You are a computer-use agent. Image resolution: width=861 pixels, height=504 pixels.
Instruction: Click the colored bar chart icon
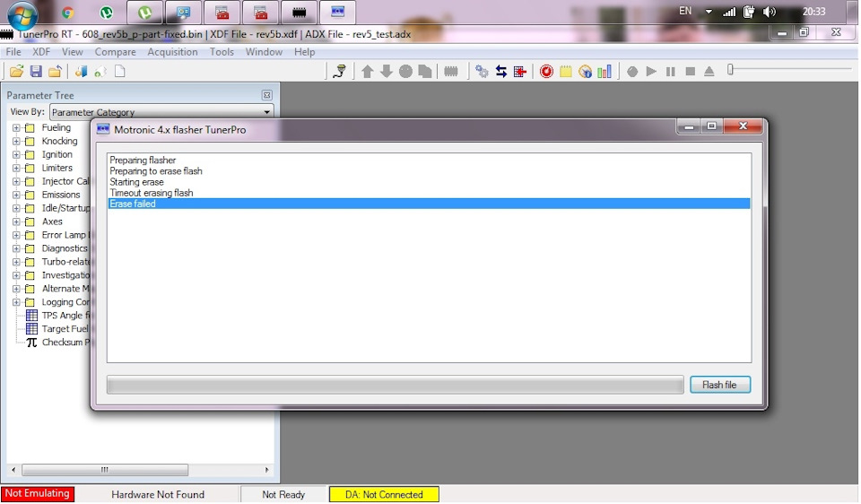click(604, 72)
